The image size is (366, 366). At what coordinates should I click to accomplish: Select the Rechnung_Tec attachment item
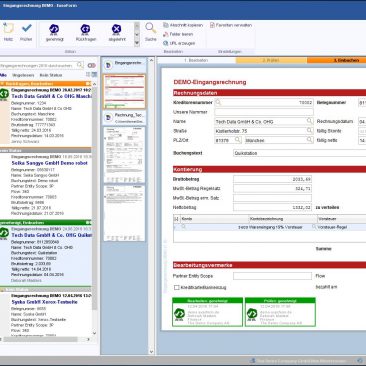tap(124, 118)
